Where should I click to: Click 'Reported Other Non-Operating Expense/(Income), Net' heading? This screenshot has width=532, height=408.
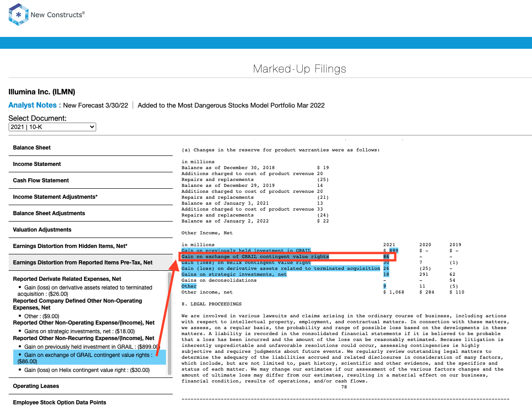tap(83, 323)
